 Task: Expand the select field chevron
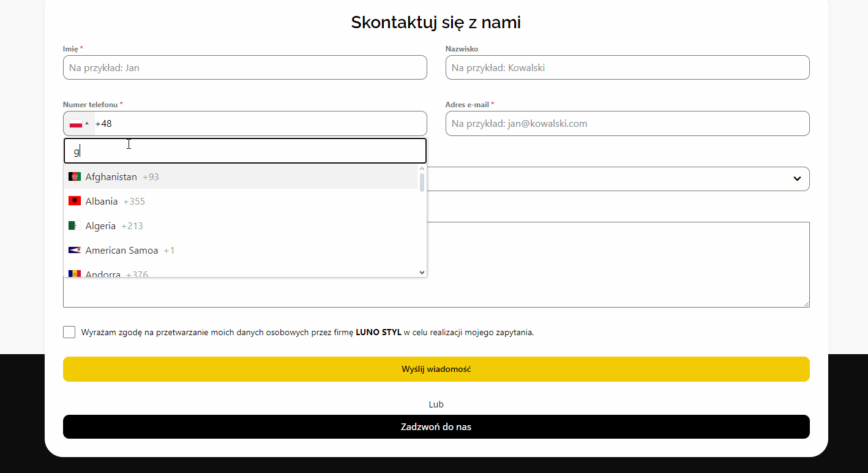point(797,179)
